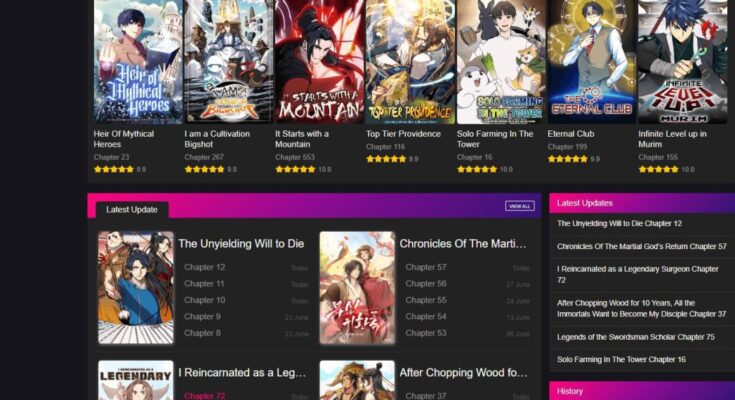Open The Unyielding Will to Die thumbnail

pyautogui.click(x=136, y=287)
